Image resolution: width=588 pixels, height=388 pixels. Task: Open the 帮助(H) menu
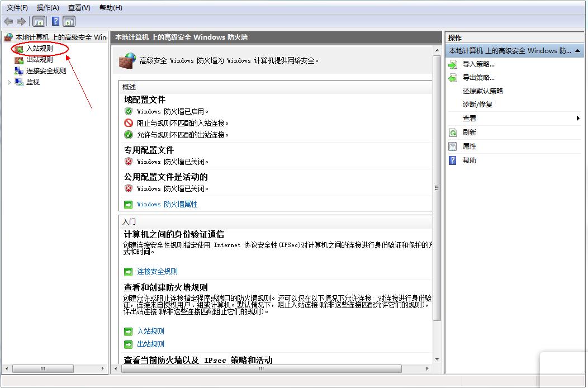pyautogui.click(x=111, y=7)
